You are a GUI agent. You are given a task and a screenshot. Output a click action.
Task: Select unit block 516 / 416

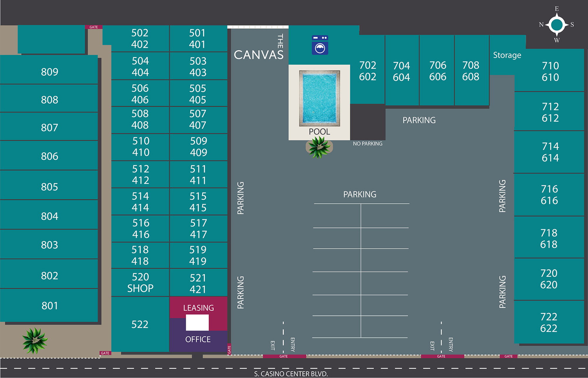tap(140, 229)
